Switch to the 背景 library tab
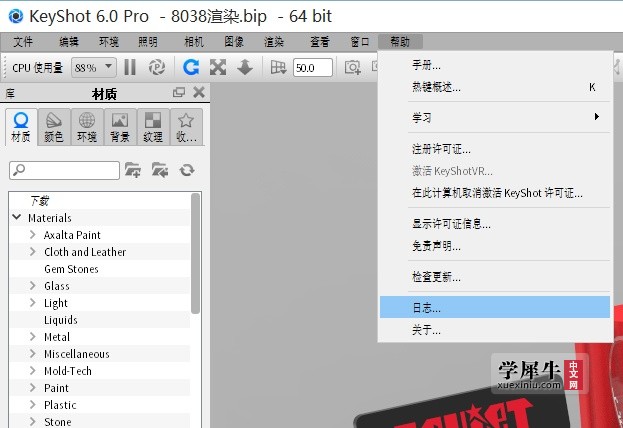Image resolution: width=623 pixels, height=428 pixels. [x=120, y=127]
